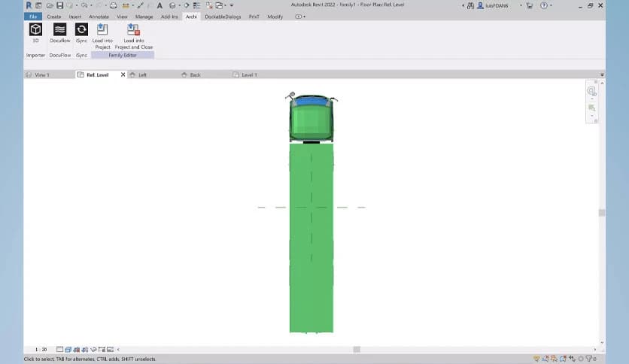This screenshot has width=629, height=364.
Task: Open the view scale 1 : 20 selector
Action: coord(41,349)
